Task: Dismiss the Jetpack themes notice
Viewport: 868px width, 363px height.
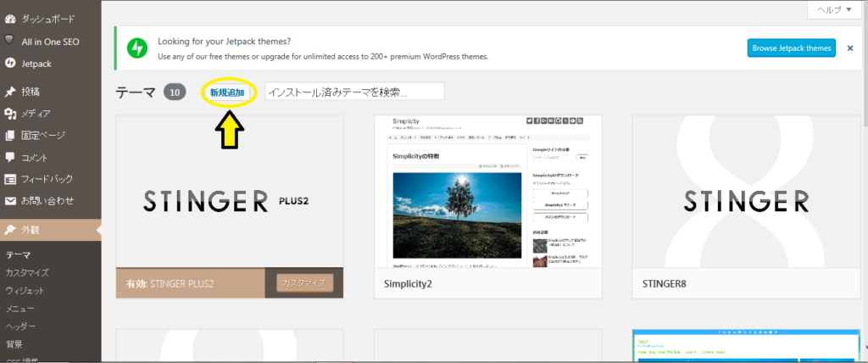Action: point(849,48)
